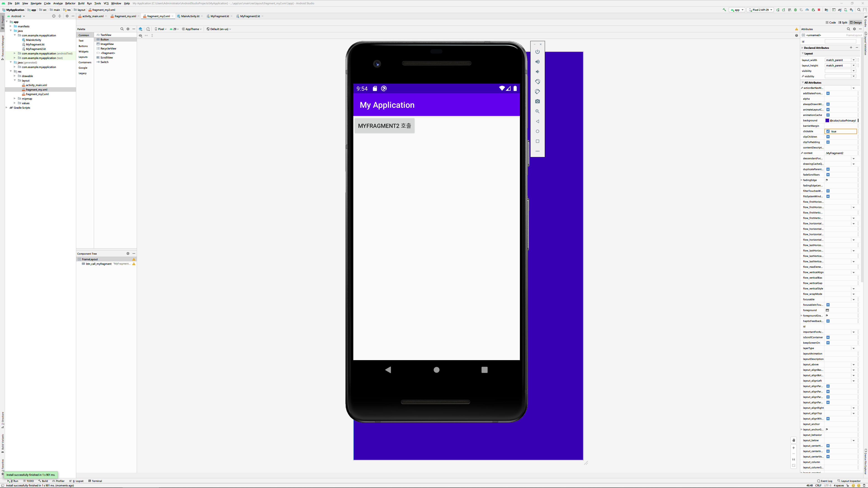Tap the MYFRAGMENT2 호출 button in emulator
Screen dimensions: 868x488
[x=384, y=126]
